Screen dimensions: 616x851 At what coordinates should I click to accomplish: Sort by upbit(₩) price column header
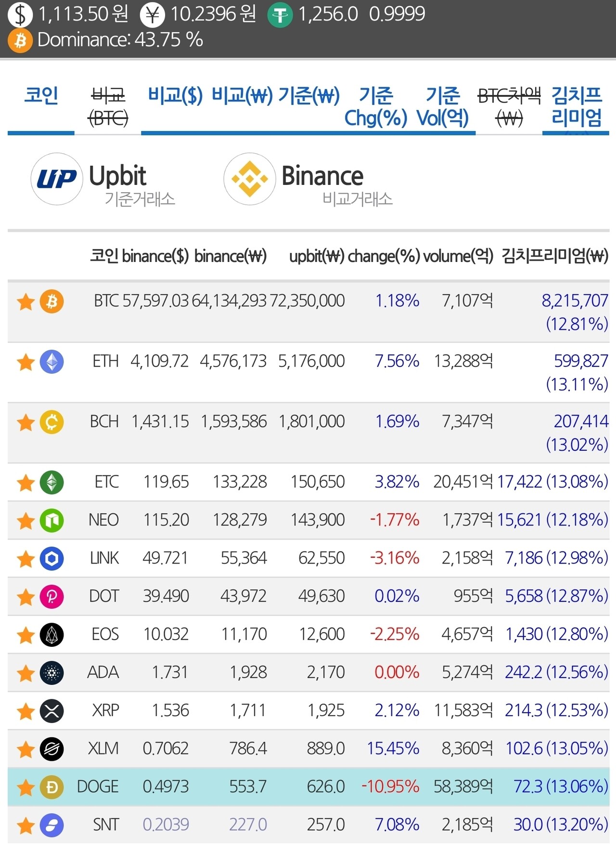[317, 256]
